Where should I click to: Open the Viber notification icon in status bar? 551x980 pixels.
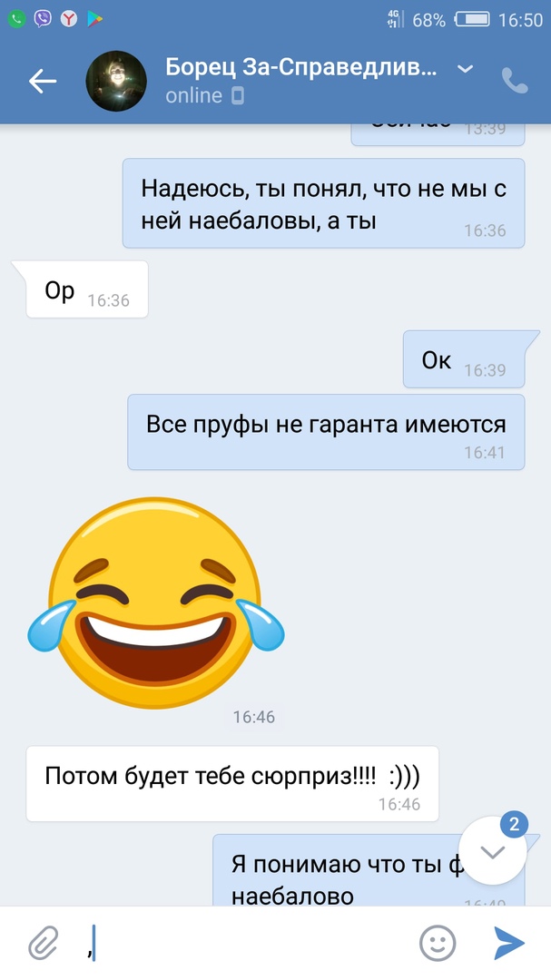pos(43,19)
